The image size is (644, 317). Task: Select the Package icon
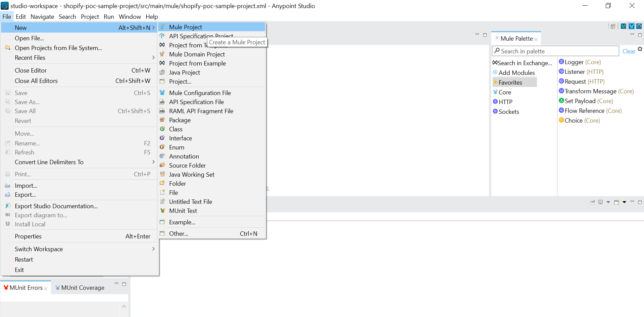coord(162,120)
